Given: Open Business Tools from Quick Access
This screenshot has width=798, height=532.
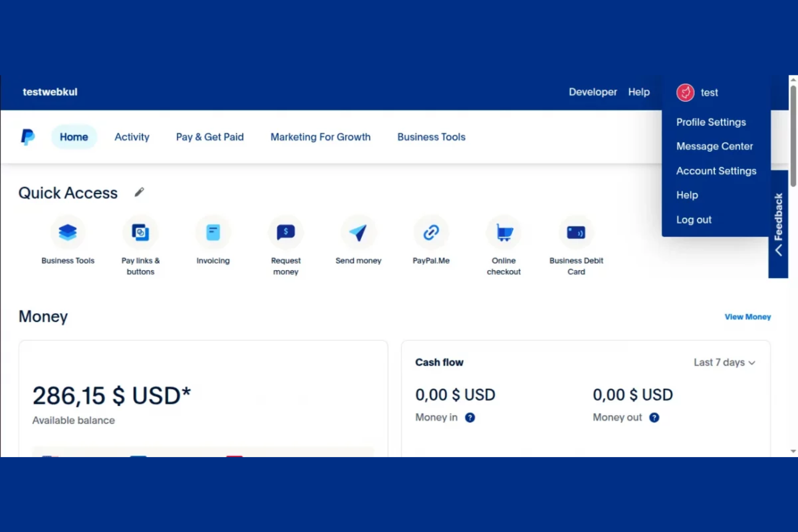Looking at the screenshot, I should click(67, 232).
